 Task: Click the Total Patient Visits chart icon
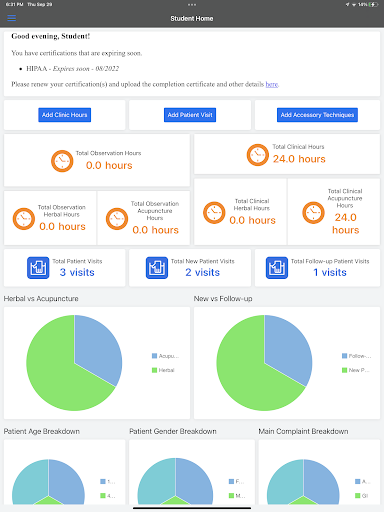(38, 267)
